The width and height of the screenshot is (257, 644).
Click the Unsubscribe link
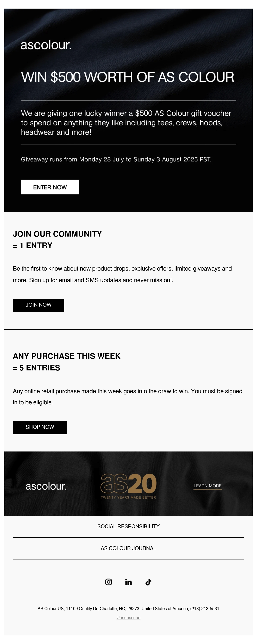click(128, 617)
